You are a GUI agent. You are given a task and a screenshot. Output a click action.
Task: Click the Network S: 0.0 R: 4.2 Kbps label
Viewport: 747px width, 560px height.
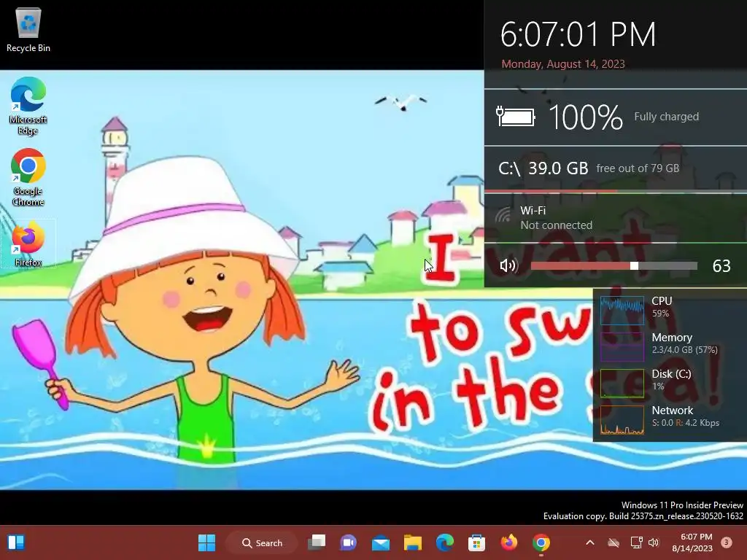(685, 416)
